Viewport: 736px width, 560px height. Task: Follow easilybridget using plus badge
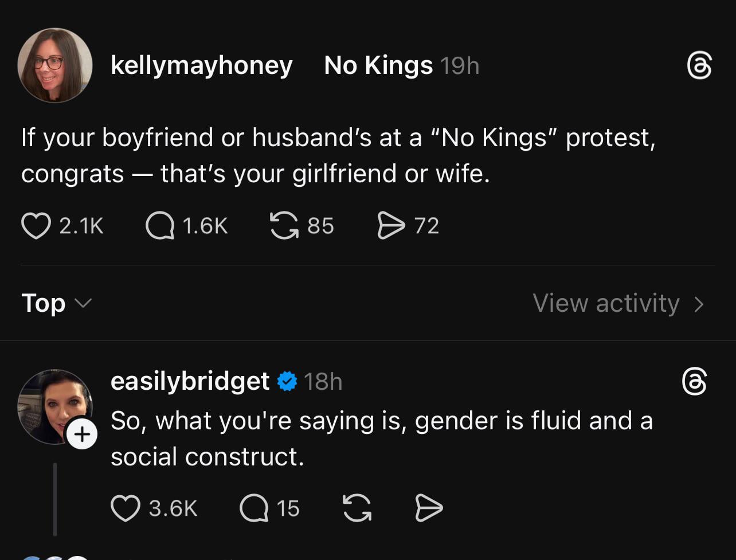click(82, 434)
